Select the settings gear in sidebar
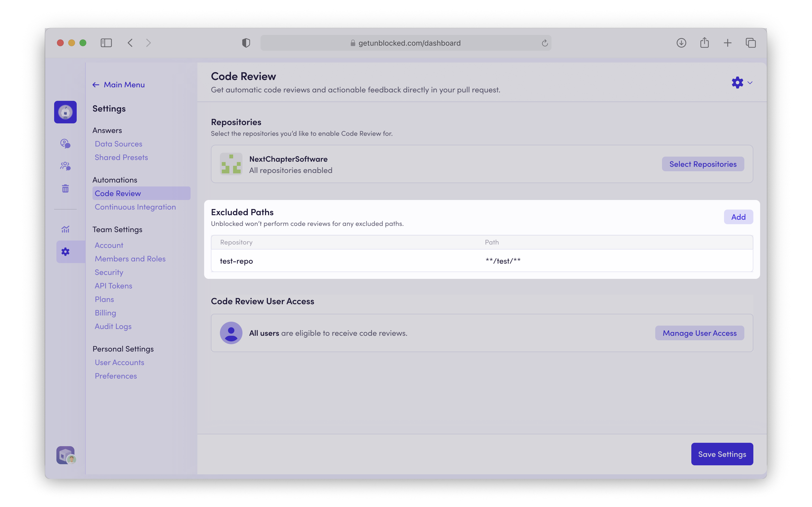The image size is (812, 507). click(65, 252)
